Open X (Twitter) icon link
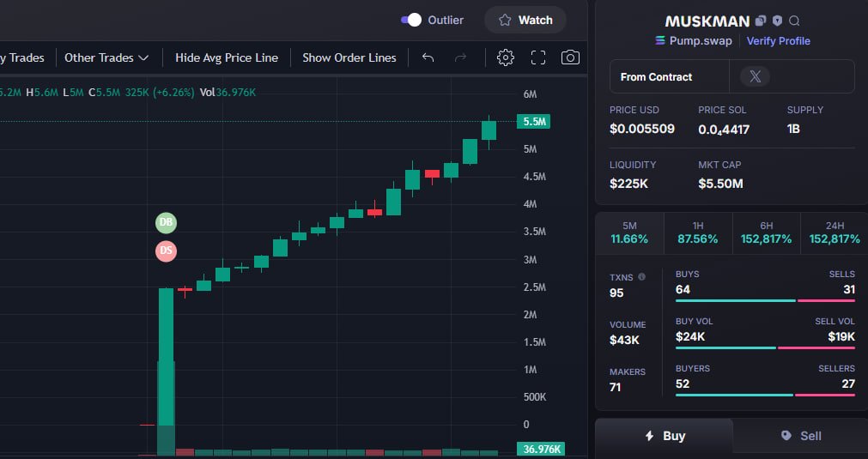Image resolution: width=868 pixels, height=459 pixels. (755, 77)
